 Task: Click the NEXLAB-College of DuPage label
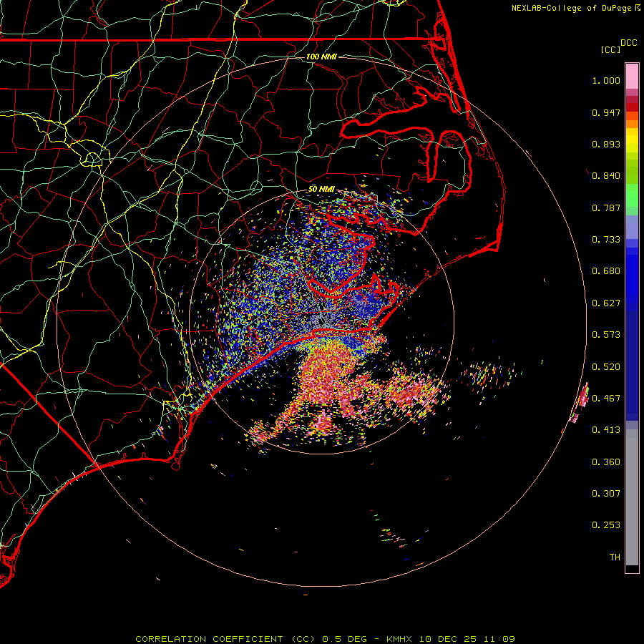coord(571,8)
